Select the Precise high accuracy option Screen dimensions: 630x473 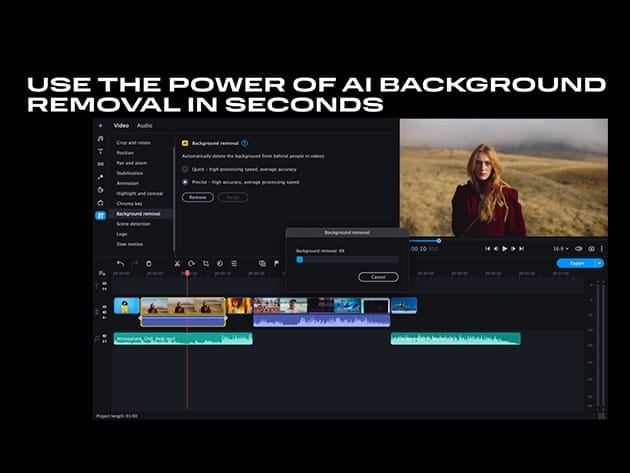[185, 182]
